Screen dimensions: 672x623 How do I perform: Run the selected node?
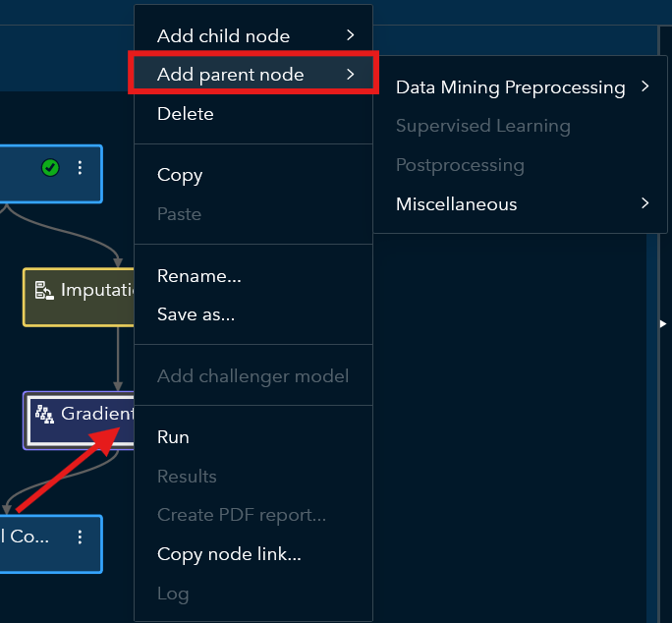point(174,437)
